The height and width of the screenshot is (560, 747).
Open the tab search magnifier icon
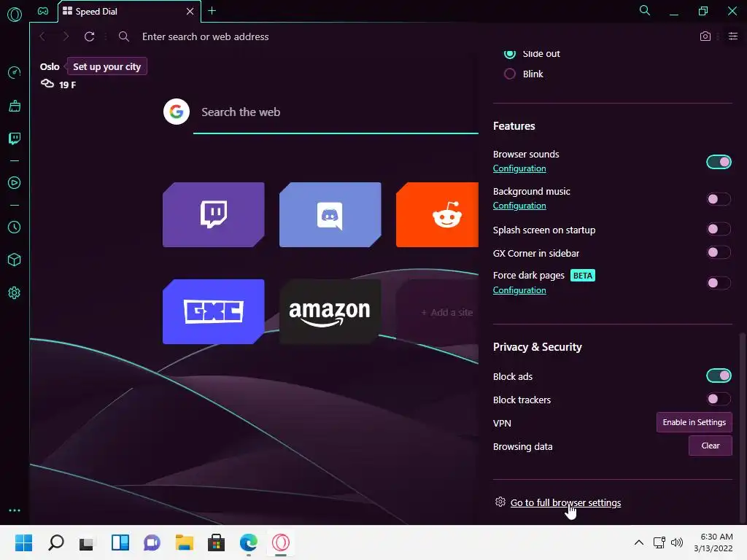point(645,10)
